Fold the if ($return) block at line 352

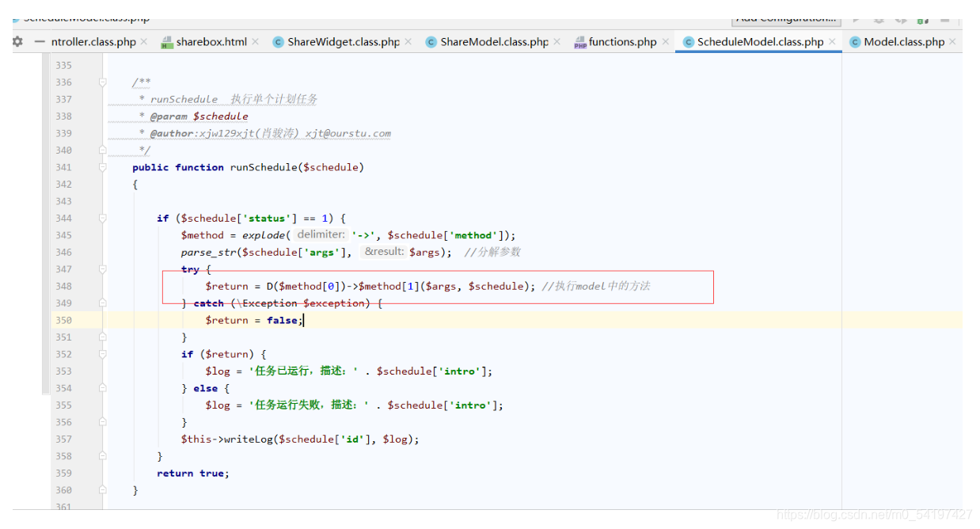pos(103,354)
